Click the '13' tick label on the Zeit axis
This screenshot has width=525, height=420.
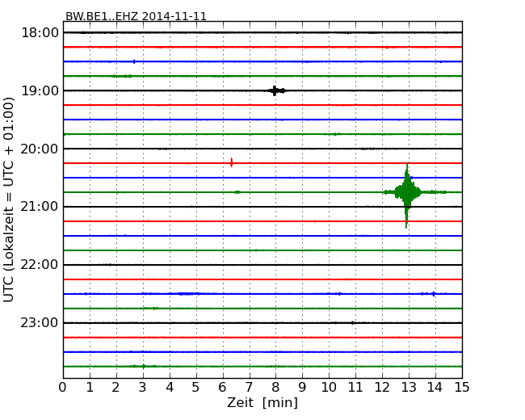click(x=409, y=388)
